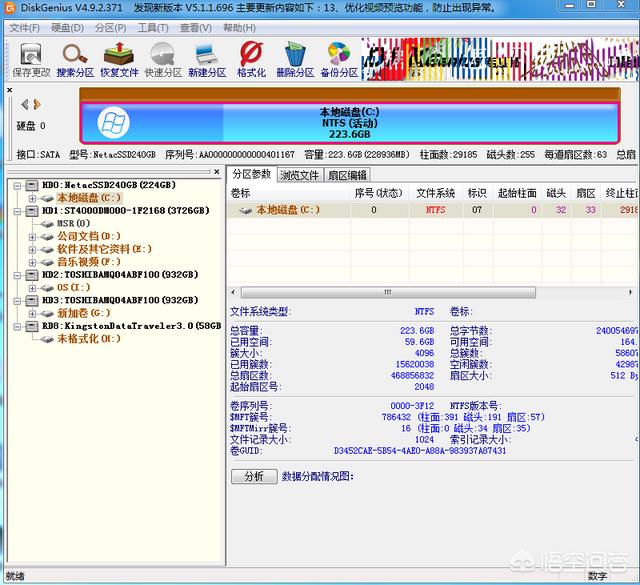Image resolution: width=640 pixels, height=585 pixels.
Task: Click NTFS cell in partition table row
Action: tap(436, 210)
